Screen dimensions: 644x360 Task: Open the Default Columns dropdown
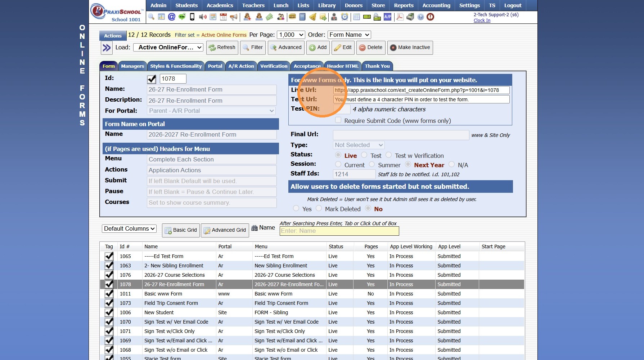pos(129,229)
